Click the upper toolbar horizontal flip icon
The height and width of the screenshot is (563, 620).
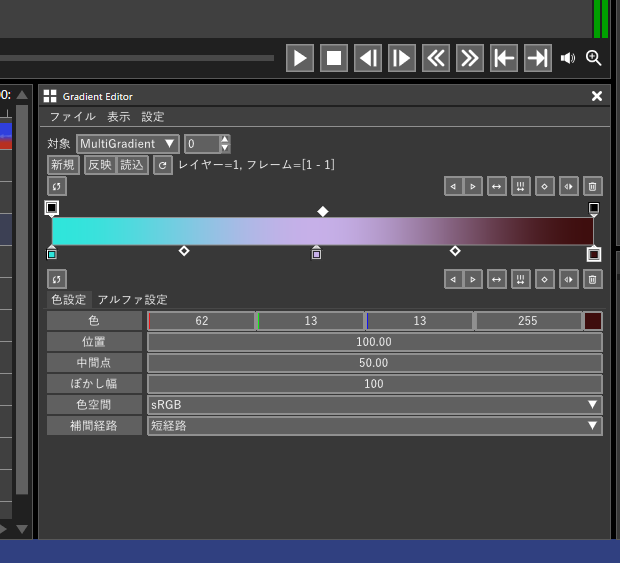[x=497, y=186]
